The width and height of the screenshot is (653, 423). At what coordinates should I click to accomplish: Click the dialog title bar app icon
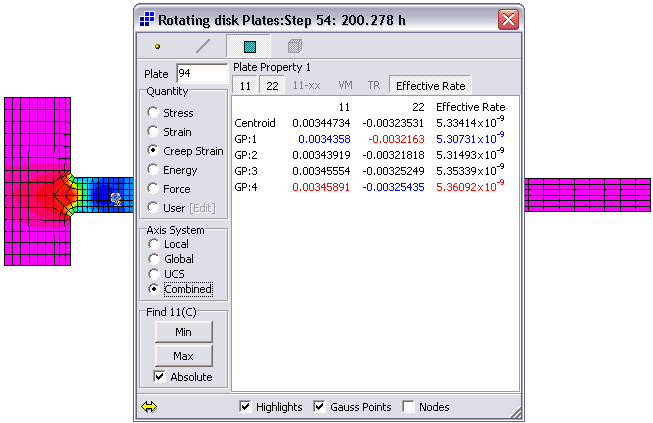147,18
